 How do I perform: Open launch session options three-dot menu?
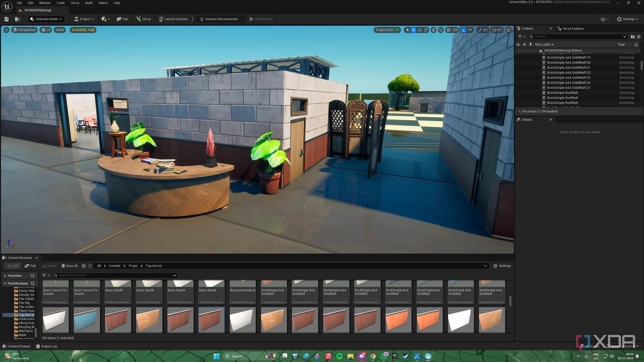click(x=192, y=19)
